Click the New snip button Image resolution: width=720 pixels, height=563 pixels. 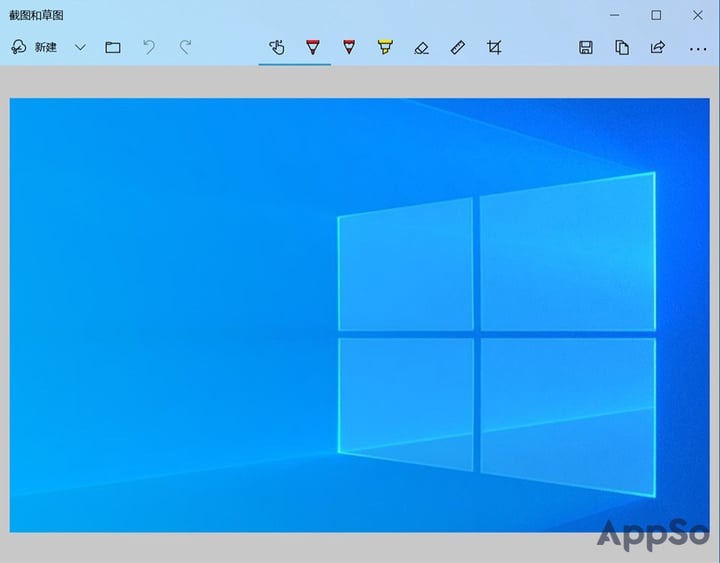34,47
